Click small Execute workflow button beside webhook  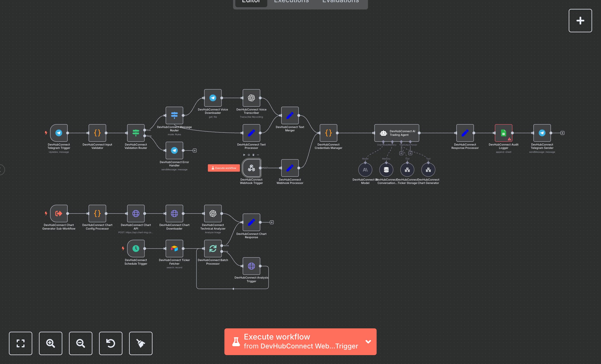224,168
